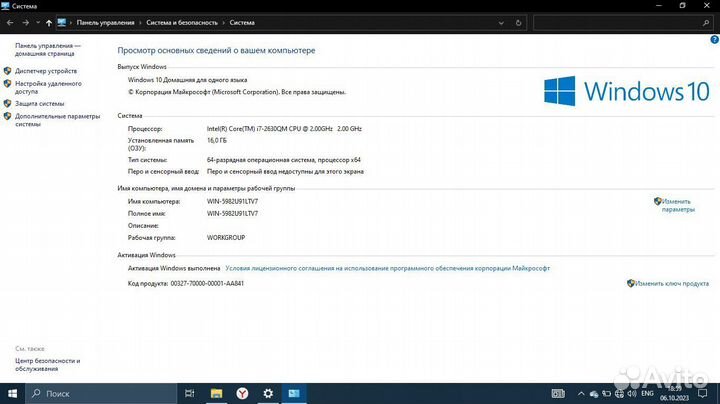
Task: Open Центр безопасности и обслуживания link
Action: (47, 364)
